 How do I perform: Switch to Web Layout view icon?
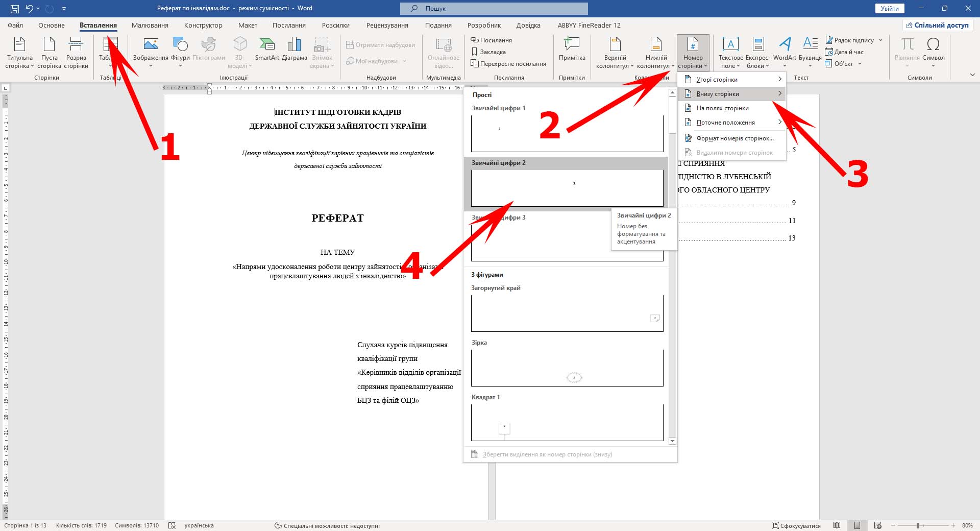[x=877, y=525]
